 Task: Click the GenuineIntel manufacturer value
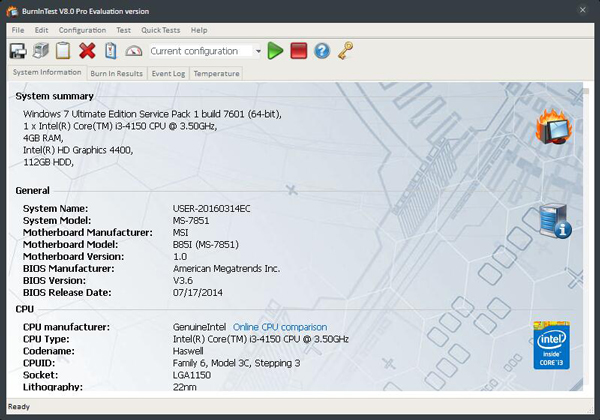pos(199,327)
